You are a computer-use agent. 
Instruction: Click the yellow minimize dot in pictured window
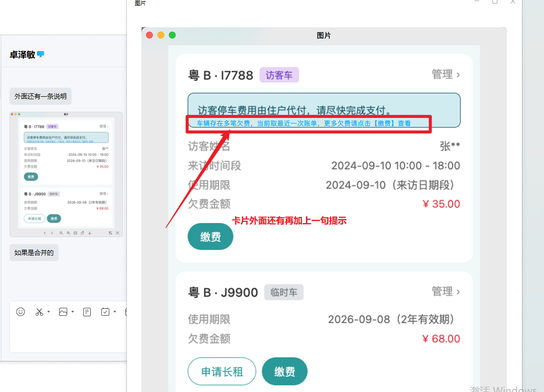tap(160, 35)
